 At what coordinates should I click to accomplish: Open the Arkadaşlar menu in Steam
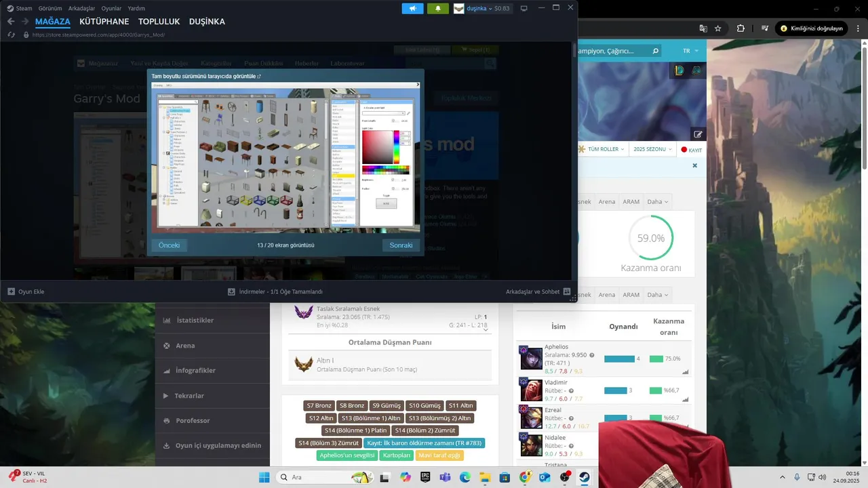coord(82,8)
